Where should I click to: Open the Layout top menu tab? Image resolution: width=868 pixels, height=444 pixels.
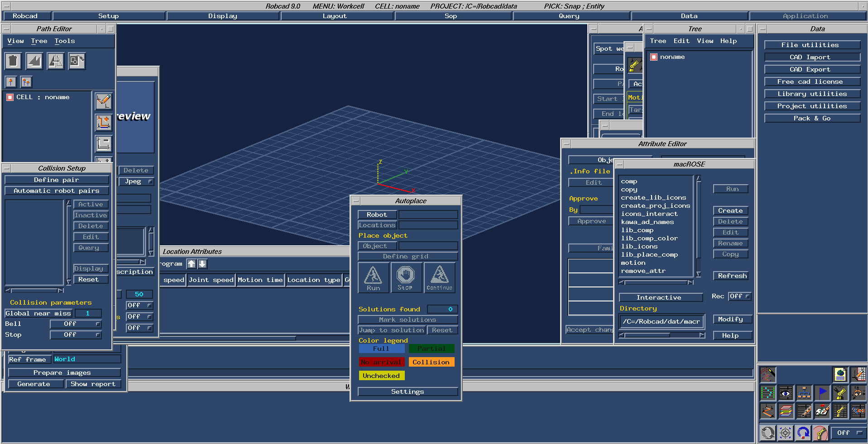point(337,16)
